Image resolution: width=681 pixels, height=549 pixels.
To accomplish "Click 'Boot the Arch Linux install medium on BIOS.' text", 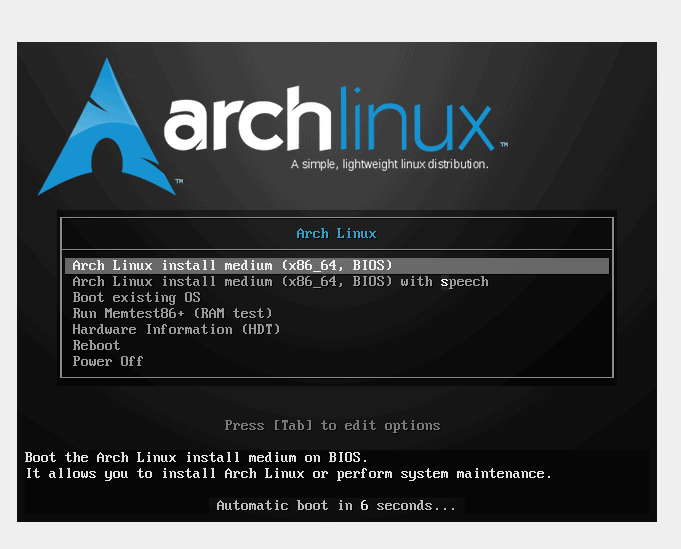I will coord(196,457).
